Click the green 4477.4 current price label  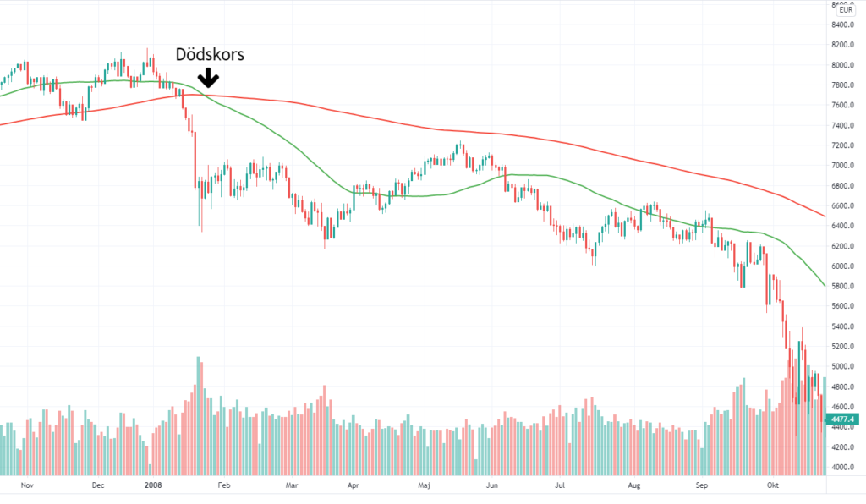click(845, 419)
